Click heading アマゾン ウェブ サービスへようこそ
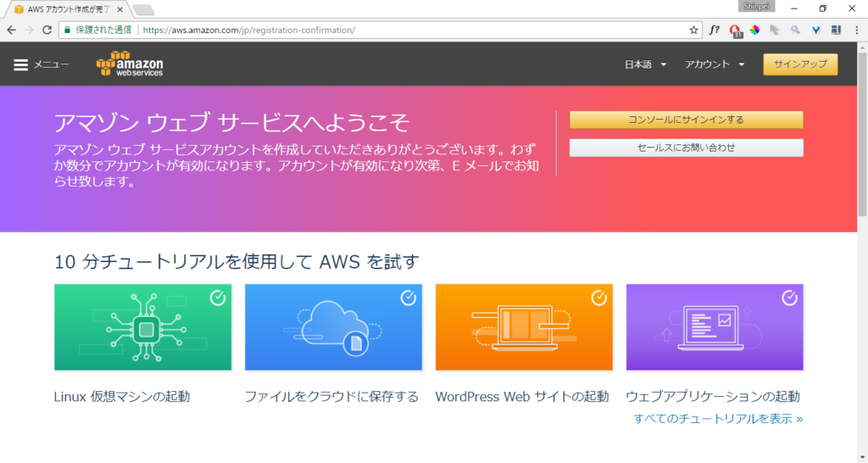This screenshot has height=463, width=868. coord(231,122)
